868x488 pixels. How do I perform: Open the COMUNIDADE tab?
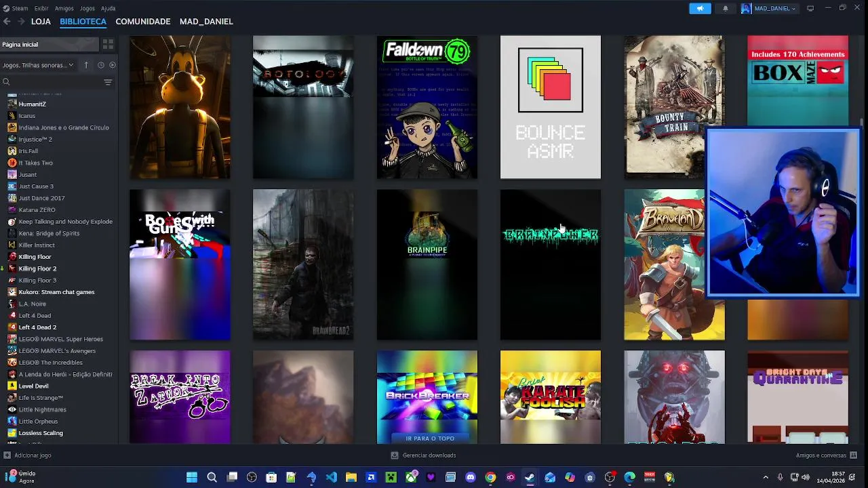pos(142,22)
